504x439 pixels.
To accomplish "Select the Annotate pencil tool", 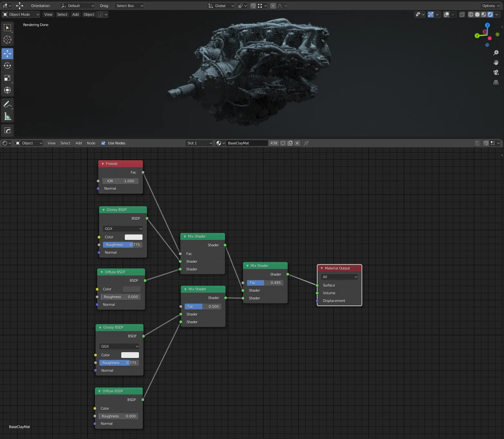I will click(7, 104).
